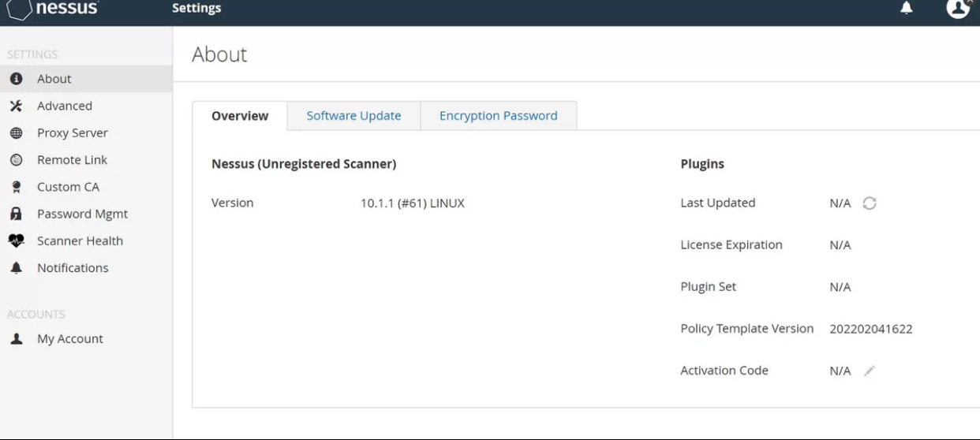Click the Nessus logo icon
The width and height of the screenshot is (980, 440).
18,9
